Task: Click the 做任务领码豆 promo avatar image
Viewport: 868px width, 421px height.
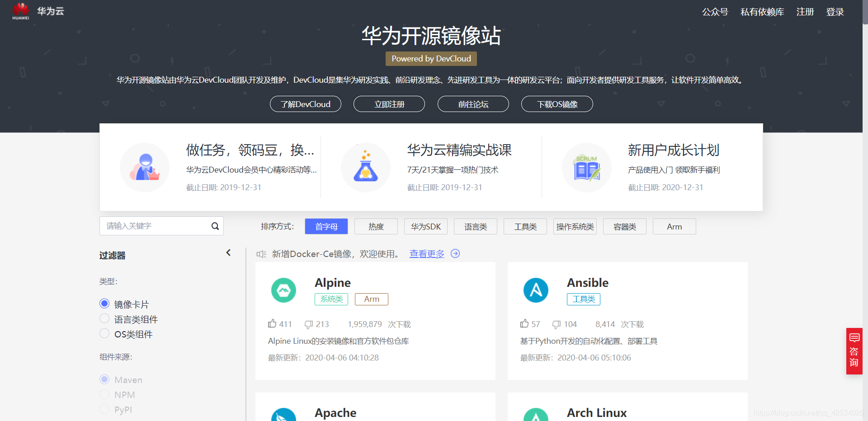Action: [145, 168]
